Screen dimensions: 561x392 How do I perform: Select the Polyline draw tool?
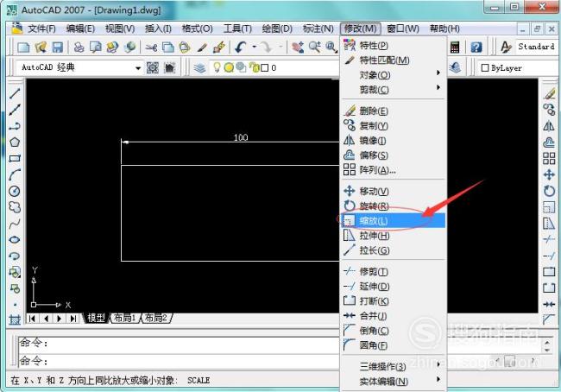click(x=15, y=126)
